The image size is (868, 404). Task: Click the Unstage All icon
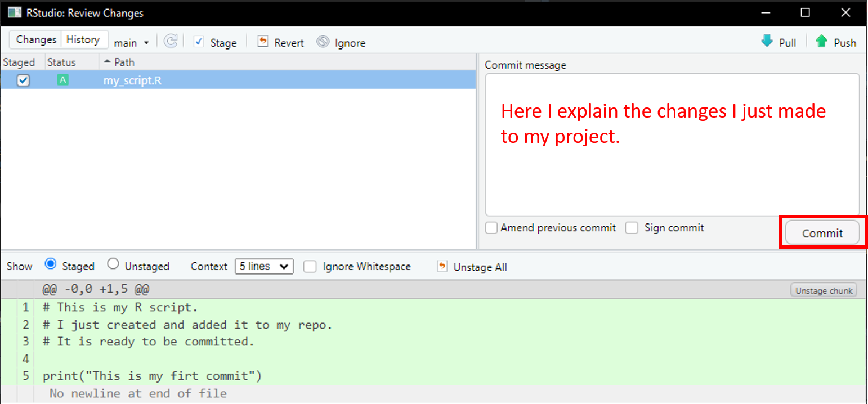click(442, 266)
